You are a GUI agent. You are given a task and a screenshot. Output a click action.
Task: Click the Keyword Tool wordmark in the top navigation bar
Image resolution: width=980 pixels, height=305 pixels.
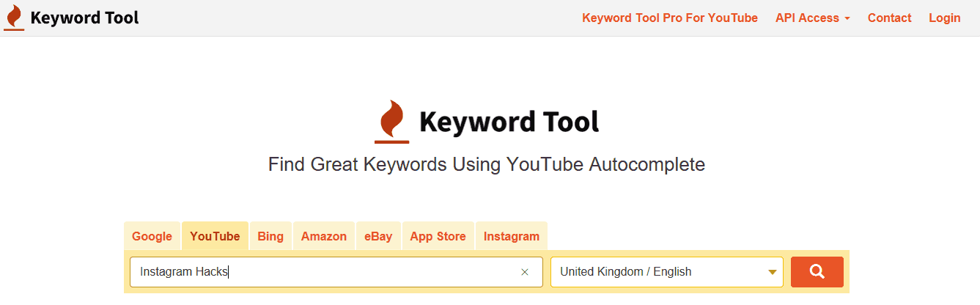tap(84, 18)
